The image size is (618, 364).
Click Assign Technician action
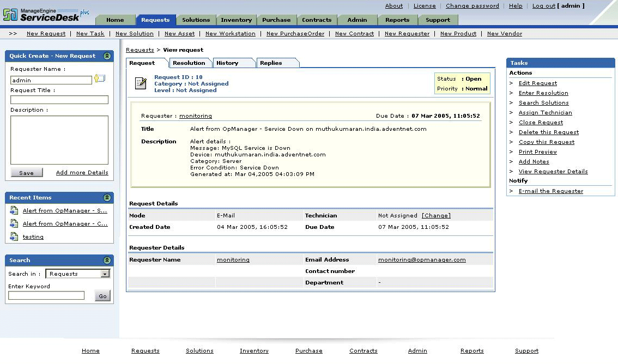pos(545,113)
